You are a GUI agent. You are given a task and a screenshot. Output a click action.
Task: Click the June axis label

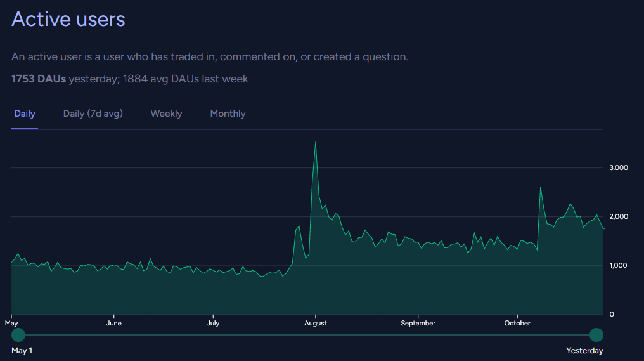113,323
